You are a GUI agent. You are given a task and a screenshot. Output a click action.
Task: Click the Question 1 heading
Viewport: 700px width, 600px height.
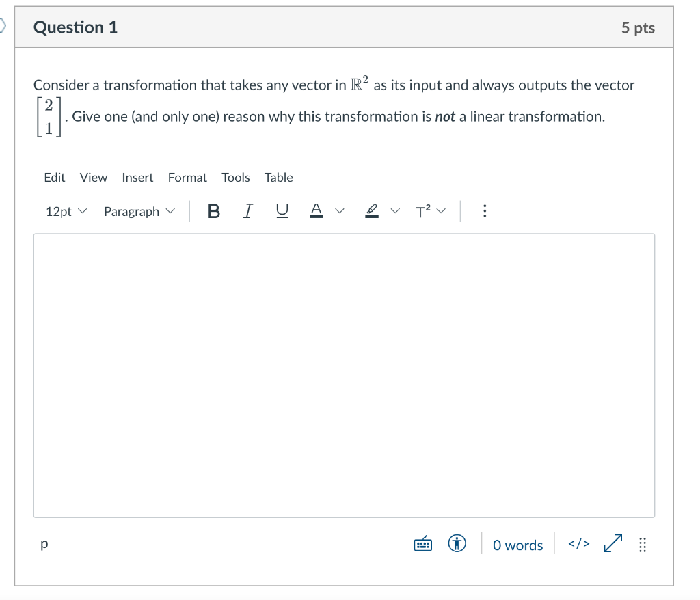click(75, 27)
